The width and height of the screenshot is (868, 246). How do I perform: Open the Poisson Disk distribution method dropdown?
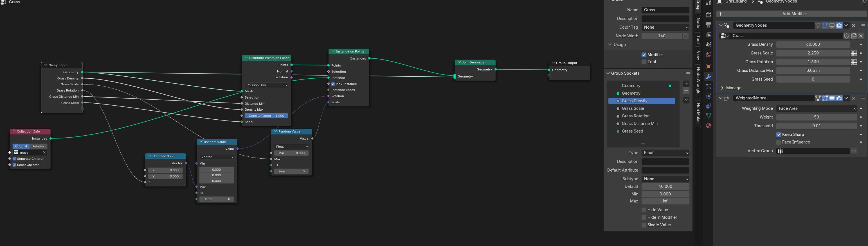266,85
